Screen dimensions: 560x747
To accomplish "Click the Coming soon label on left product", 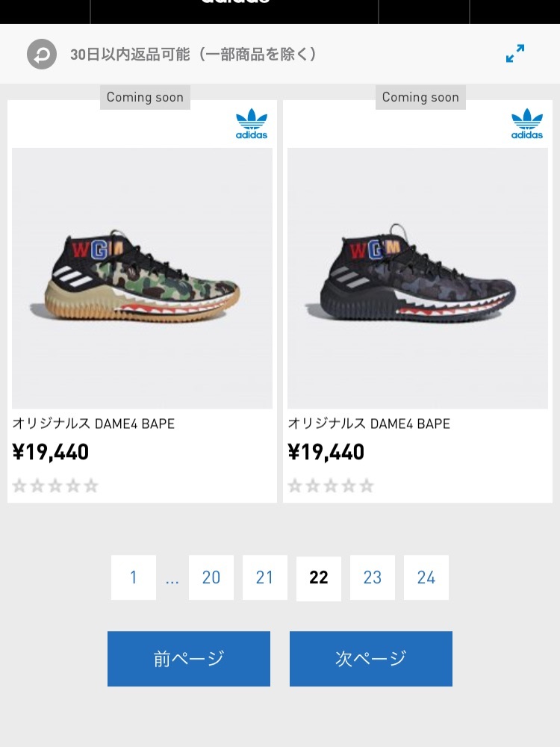I will [146, 97].
